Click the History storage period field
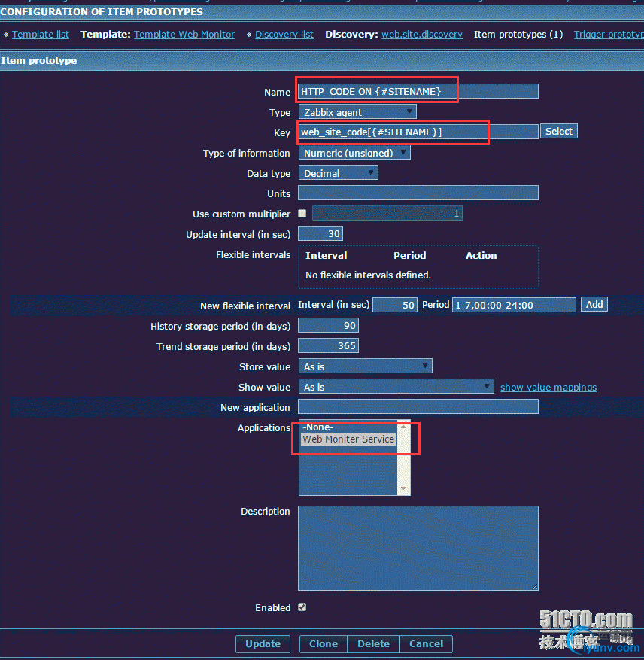Image resolution: width=644 pixels, height=660 pixels. coord(328,325)
